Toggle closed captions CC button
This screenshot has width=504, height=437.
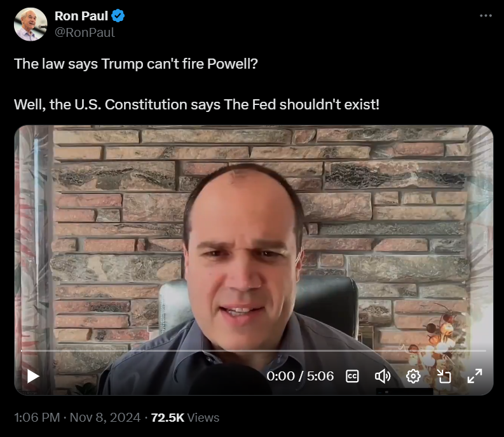(352, 376)
